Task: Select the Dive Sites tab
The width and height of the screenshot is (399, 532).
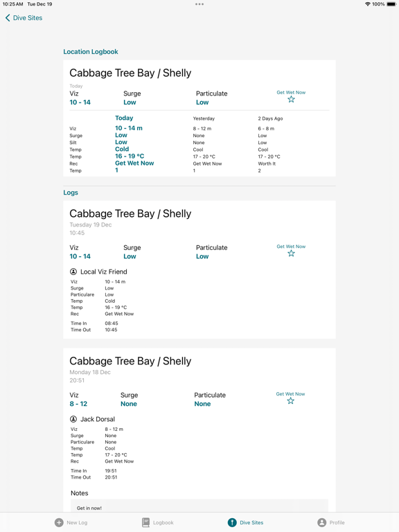Action: coord(245,522)
